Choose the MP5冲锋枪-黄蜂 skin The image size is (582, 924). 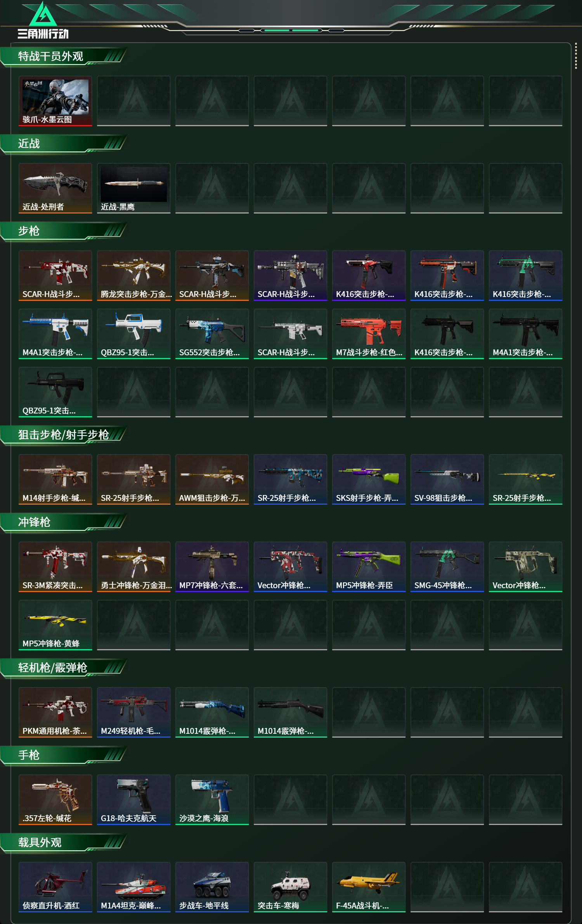pyautogui.click(x=55, y=625)
